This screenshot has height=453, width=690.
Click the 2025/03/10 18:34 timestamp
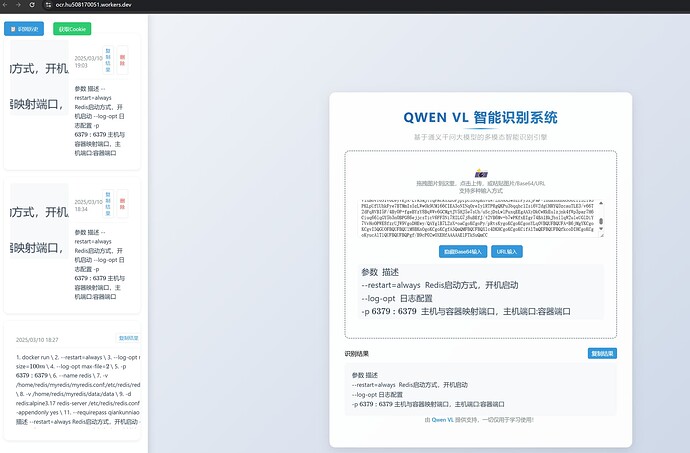coord(88,206)
